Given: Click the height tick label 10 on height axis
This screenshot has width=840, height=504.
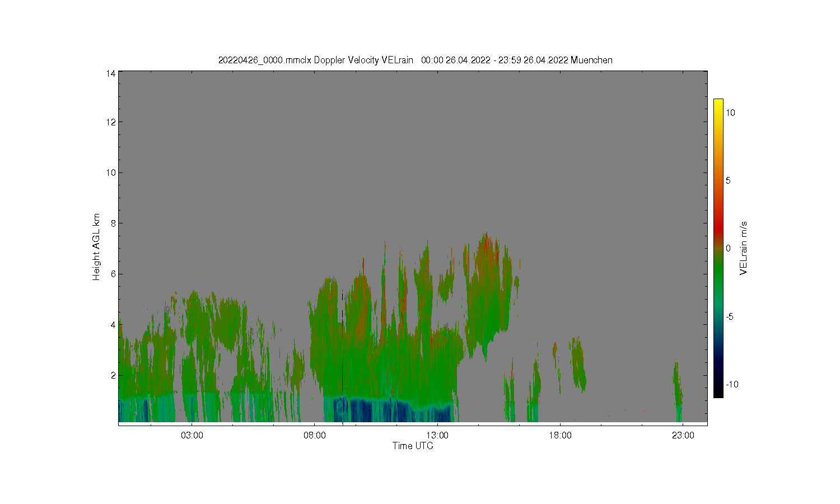Looking at the screenshot, I should tap(111, 172).
